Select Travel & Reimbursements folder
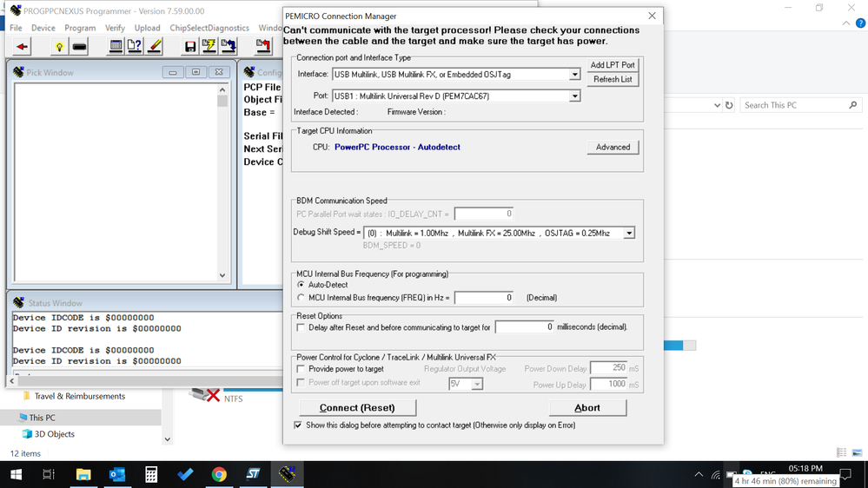Screen dimensions: 868x488 click(x=80, y=396)
